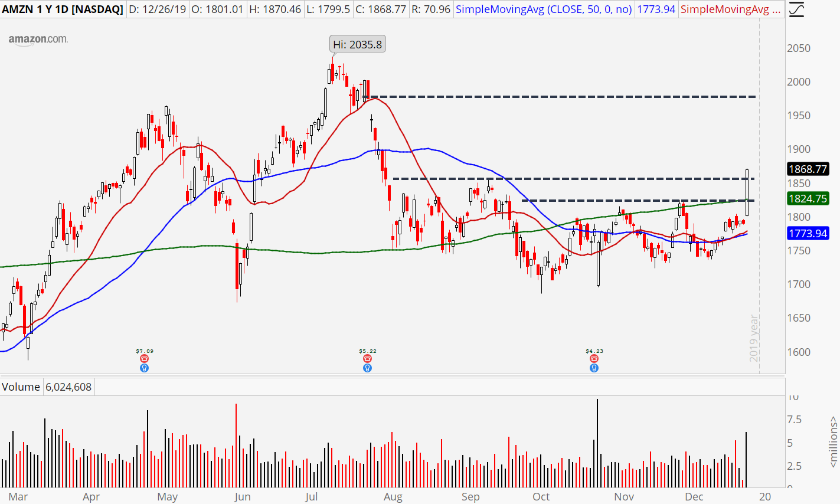Click the 2000 price axis label

coord(799,82)
